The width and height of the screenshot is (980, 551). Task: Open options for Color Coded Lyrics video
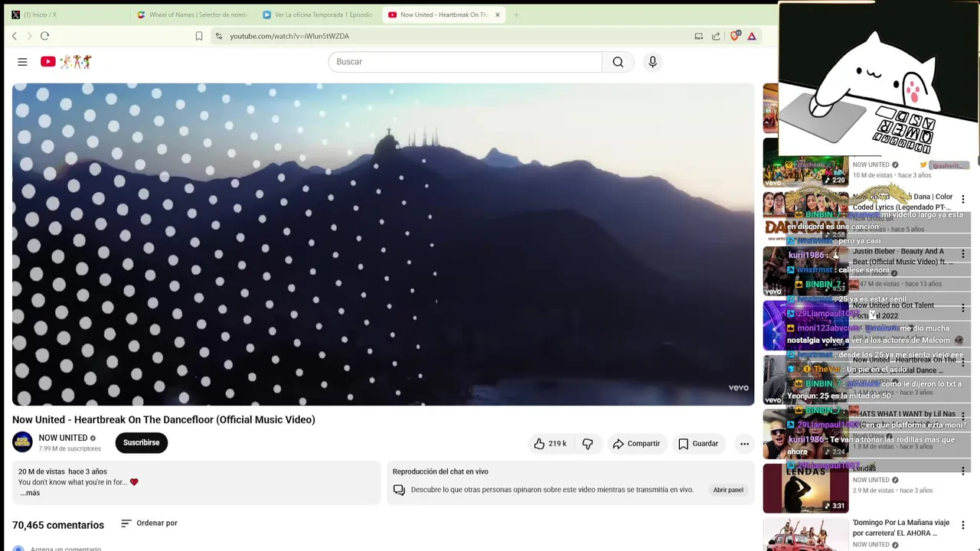[963, 200]
